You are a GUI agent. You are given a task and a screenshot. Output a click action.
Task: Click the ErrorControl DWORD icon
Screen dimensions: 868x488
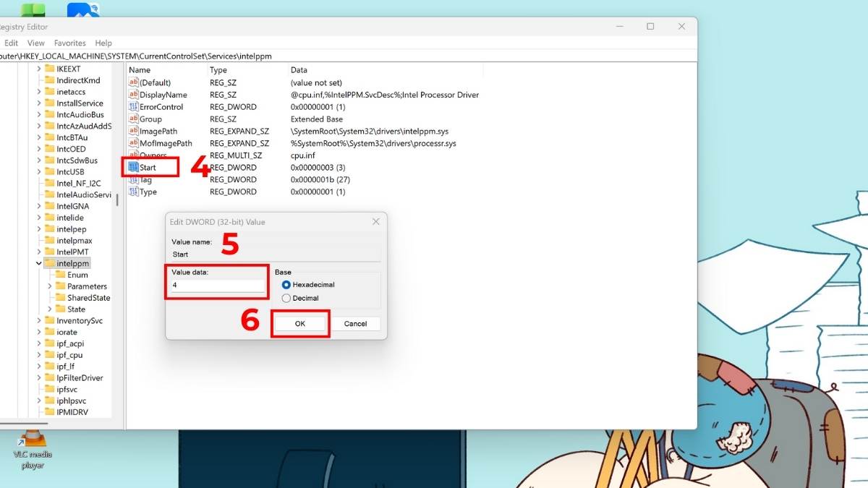point(134,106)
